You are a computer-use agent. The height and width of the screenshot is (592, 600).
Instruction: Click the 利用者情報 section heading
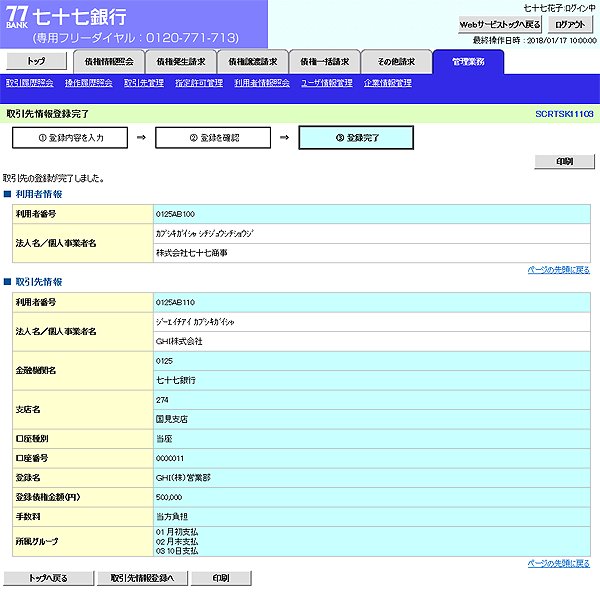pos(39,194)
